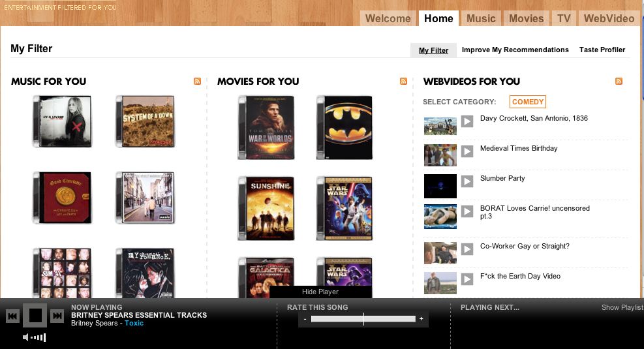Stop the currently playing song
The width and height of the screenshot is (644, 349).
tap(35, 315)
